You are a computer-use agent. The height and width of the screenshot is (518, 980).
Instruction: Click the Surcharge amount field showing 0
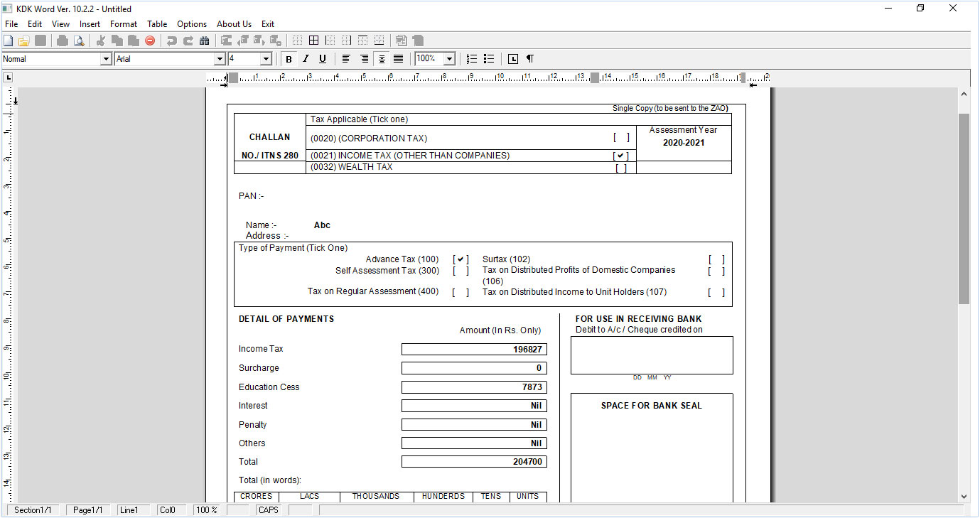pyautogui.click(x=475, y=368)
